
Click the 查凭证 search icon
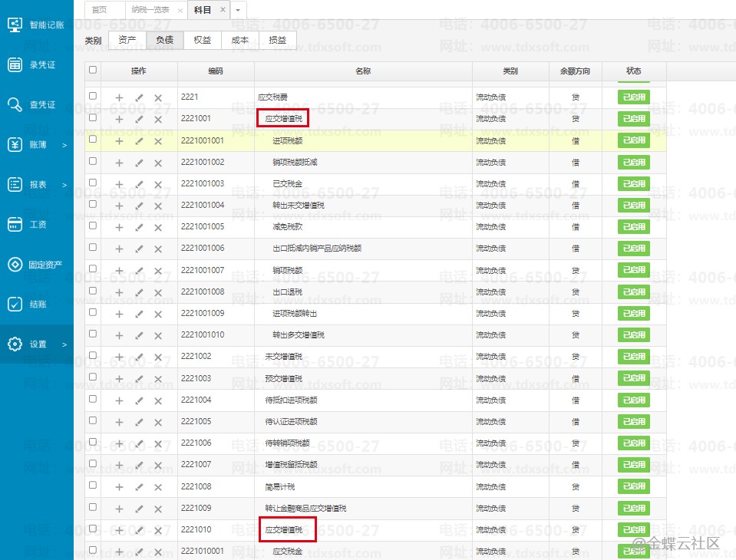[15, 104]
